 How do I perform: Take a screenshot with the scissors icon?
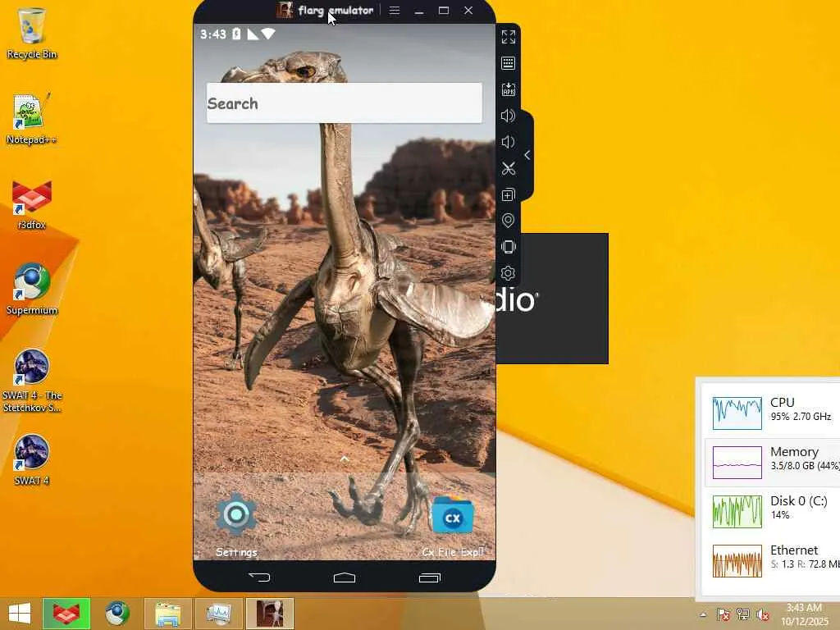[508, 169]
